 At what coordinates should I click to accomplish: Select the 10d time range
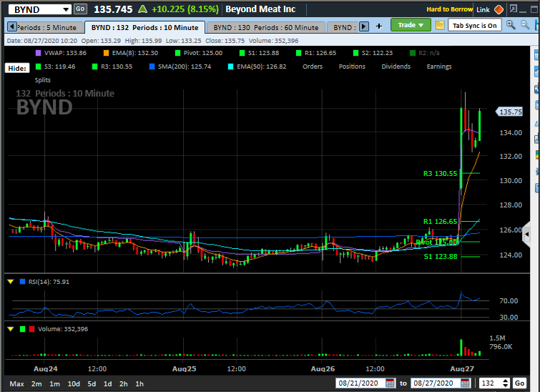coord(74,383)
